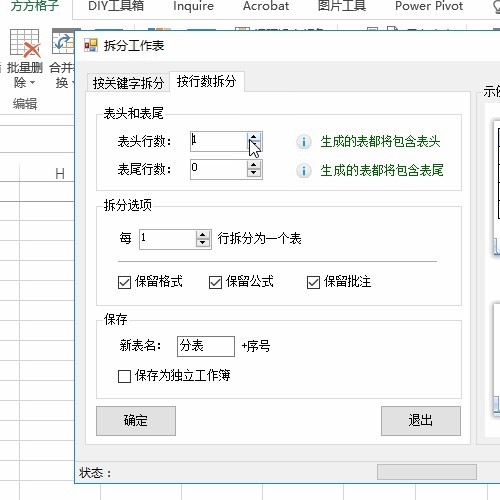500x500 pixels.
Task: Click info icon beside 生成的表都将包含表头
Action: [304, 142]
